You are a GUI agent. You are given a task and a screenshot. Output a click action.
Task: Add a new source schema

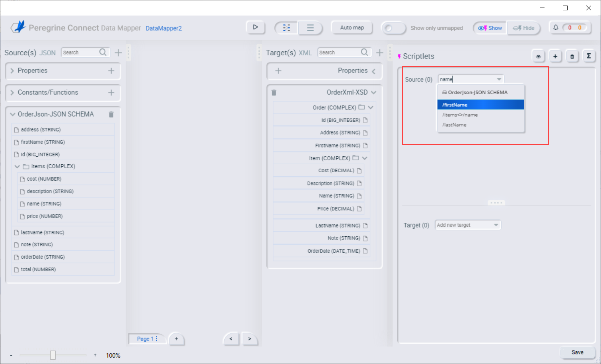click(x=118, y=53)
